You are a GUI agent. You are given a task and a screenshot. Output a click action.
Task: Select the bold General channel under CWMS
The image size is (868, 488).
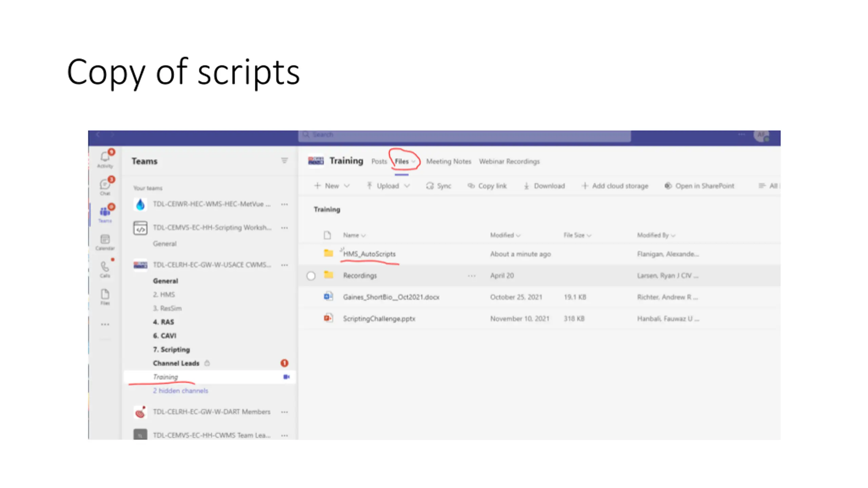coord(165,281)
